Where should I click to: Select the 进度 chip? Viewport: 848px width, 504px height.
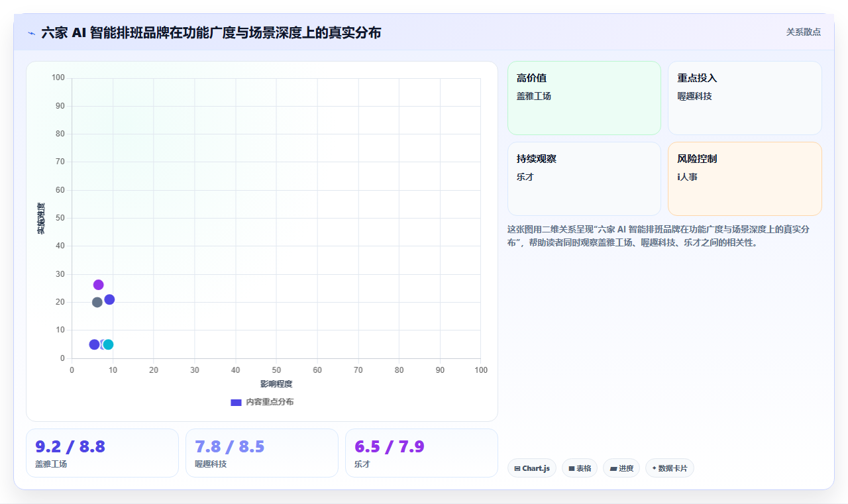point(621,468)
